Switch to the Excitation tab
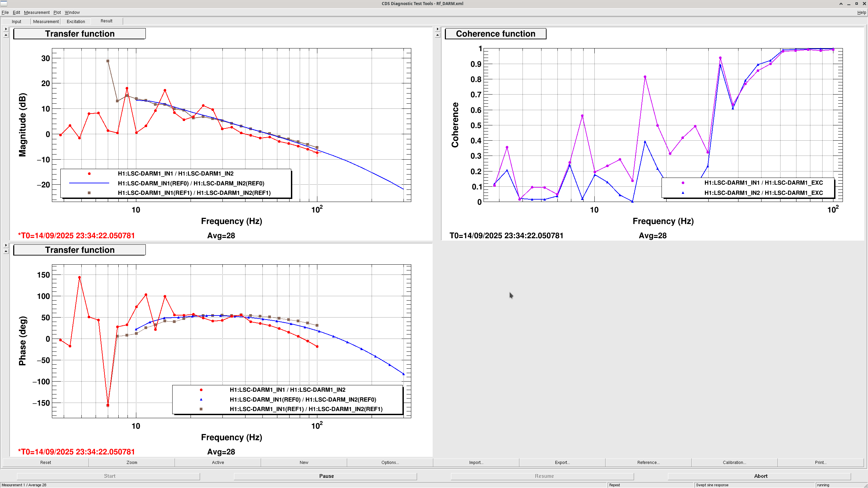The image size is (868, 488). (x=76, y=21)
